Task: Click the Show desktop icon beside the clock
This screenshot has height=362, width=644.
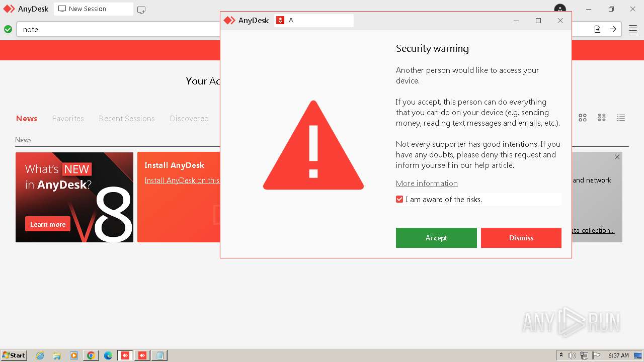Action: (638, 355)
